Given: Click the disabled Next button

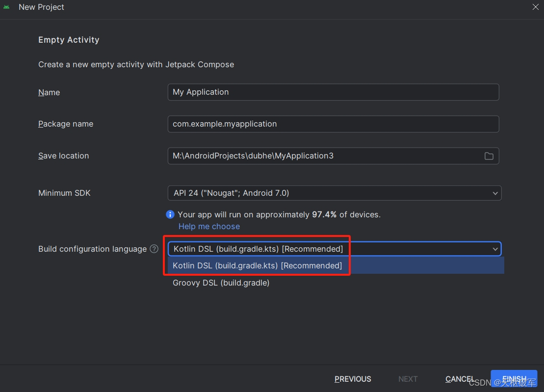Looking at the screenshot, I should point(408,379).
